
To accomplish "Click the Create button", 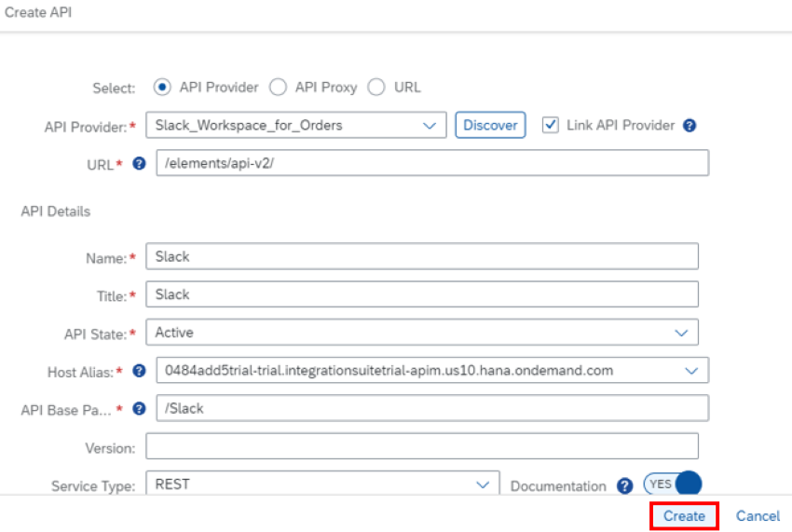I will tap(685, 516).
